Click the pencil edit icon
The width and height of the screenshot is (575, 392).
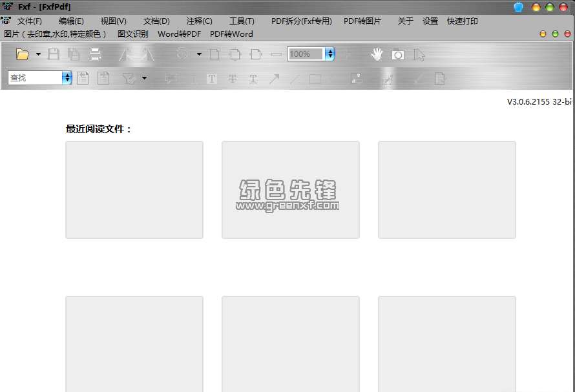pos(419,79)
